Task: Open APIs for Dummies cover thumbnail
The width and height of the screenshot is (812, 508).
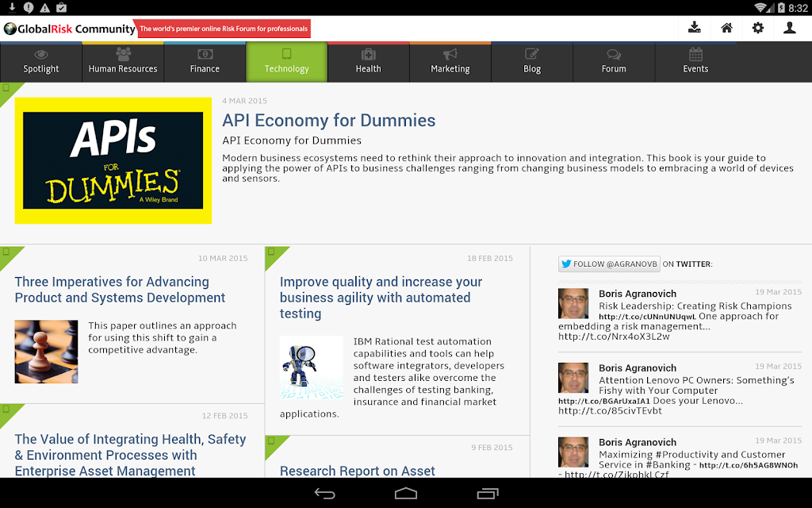Action: coord(113,160)
